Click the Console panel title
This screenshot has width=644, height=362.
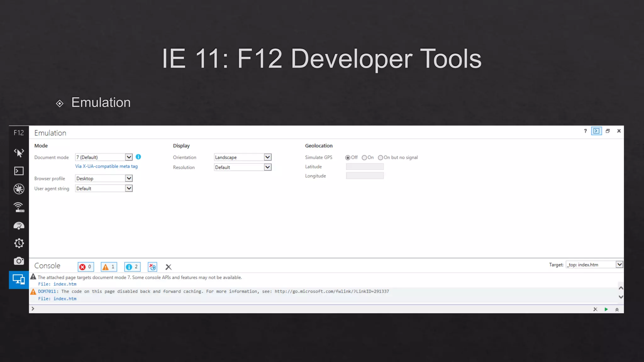pos(47,266)
